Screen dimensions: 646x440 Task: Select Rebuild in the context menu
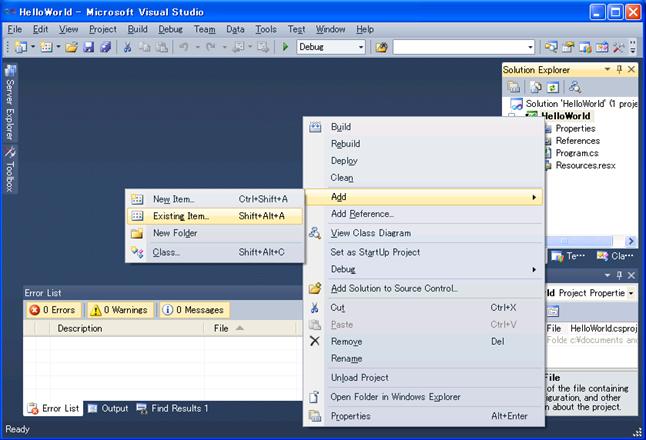pos(424,144)
